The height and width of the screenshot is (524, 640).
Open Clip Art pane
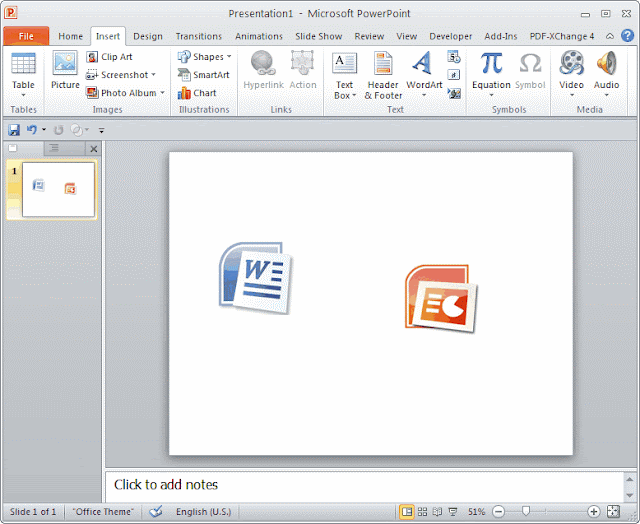point(109,57)
